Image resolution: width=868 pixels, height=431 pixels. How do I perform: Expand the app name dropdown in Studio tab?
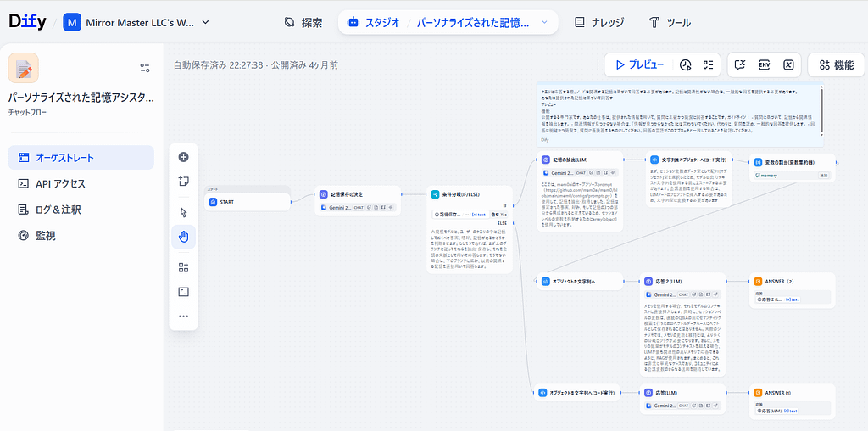click(x=544, y=22)
